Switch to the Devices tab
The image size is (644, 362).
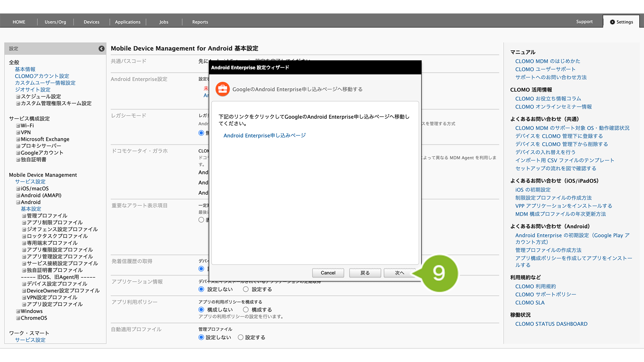tap(92, 22)
